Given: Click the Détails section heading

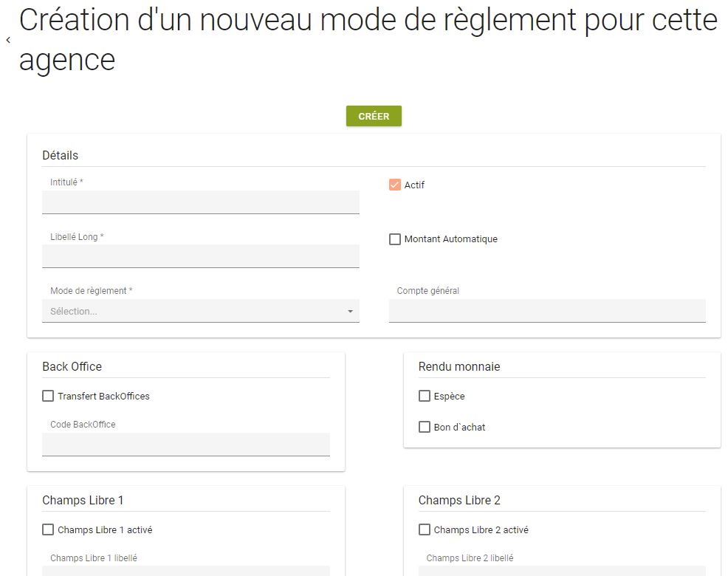Looking at the screenshot, I should pos(61,155).
